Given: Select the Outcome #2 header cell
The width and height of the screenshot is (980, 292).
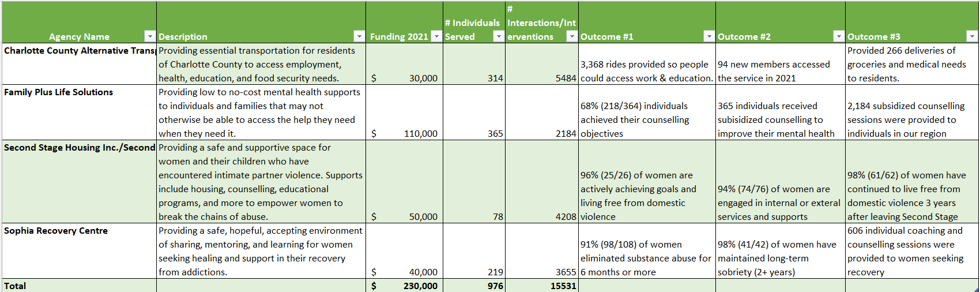Looking at the screenshot, I should [x=781, y=23].
